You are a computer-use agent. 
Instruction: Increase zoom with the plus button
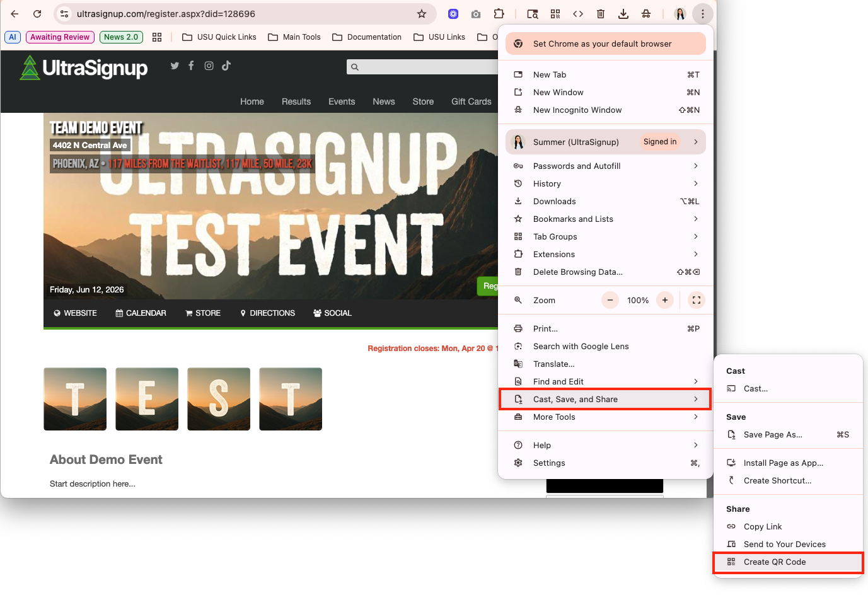[665, 300]
